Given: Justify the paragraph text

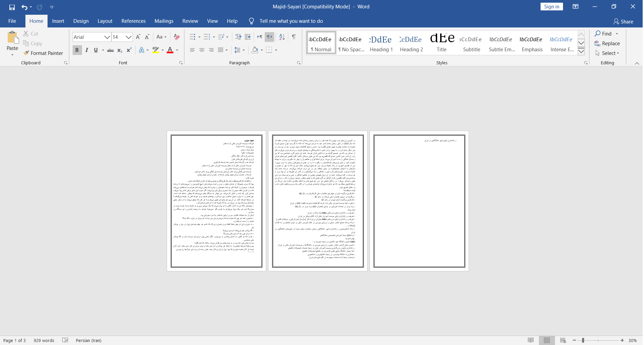Looking at the screenshot, I should point(221,50).
